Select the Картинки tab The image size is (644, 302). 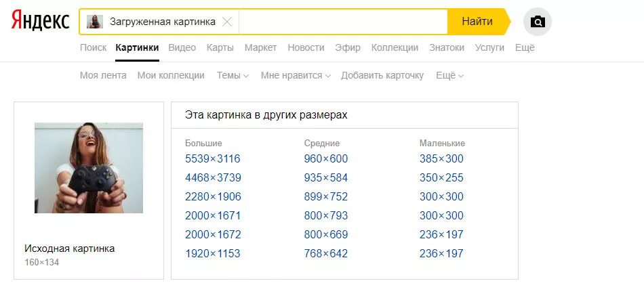coord(137,47)
